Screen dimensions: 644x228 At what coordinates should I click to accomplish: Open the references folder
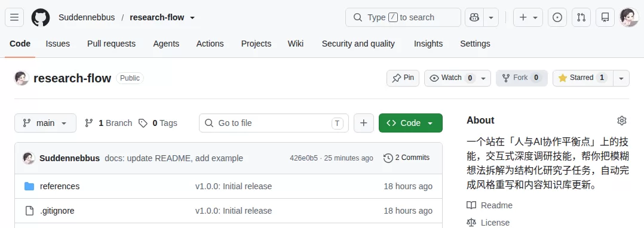(60, 186)
